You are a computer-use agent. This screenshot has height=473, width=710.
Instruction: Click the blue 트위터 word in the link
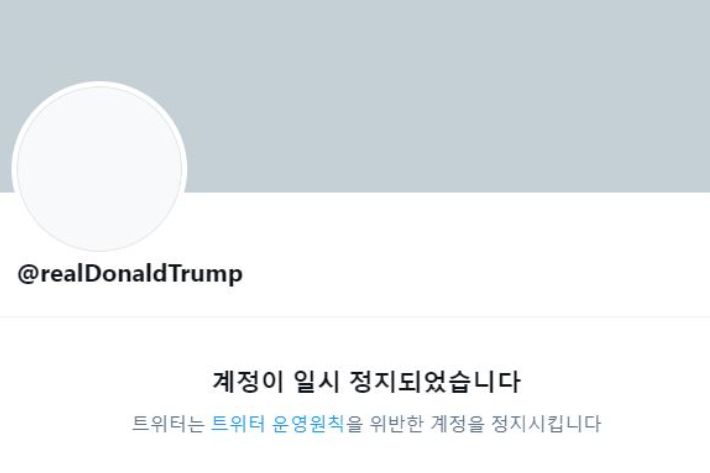pos(238,423)
